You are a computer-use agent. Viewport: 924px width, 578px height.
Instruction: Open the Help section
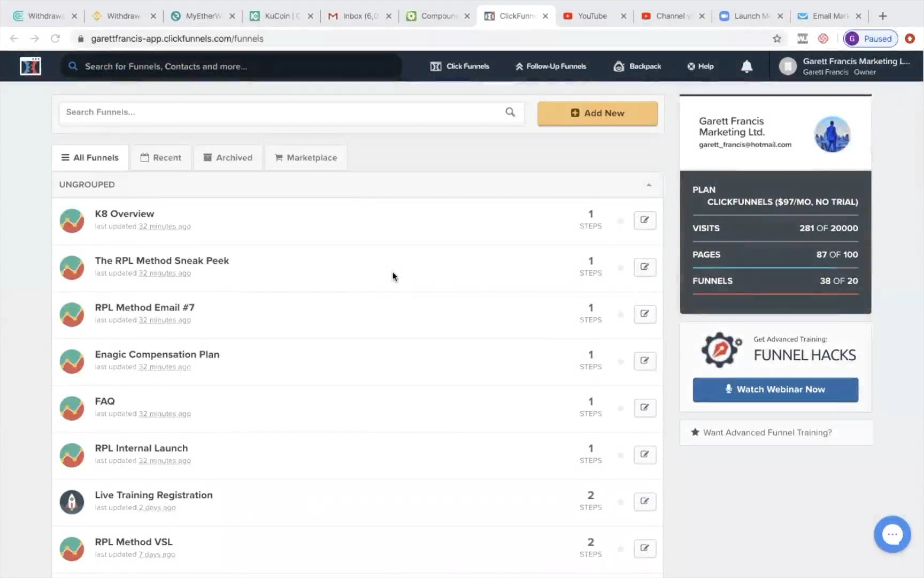[x=700, y=66]
